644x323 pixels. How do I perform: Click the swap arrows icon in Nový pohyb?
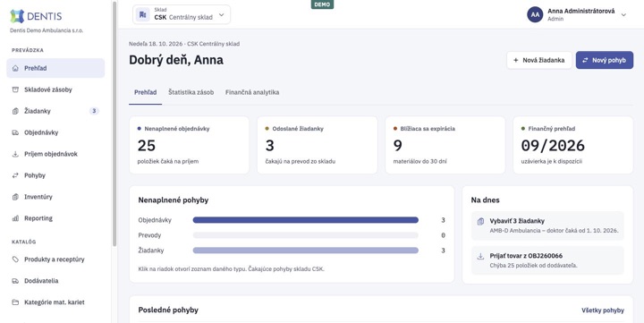pos(585,60)
